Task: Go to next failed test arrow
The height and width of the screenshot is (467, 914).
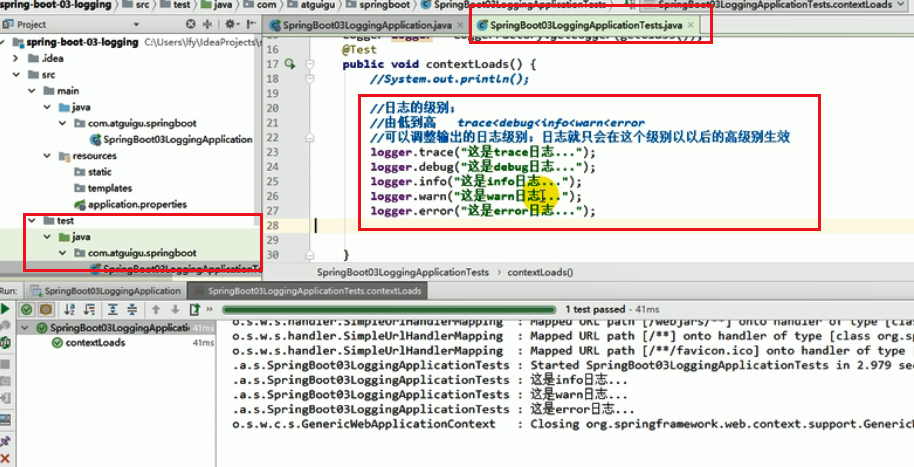Action: pyautogui.click(x=175, y=309)
